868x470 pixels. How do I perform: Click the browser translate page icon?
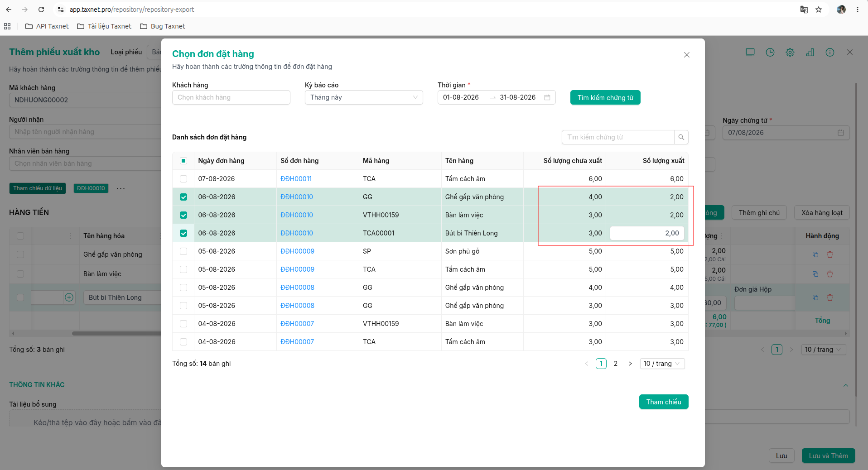[804, 10]
